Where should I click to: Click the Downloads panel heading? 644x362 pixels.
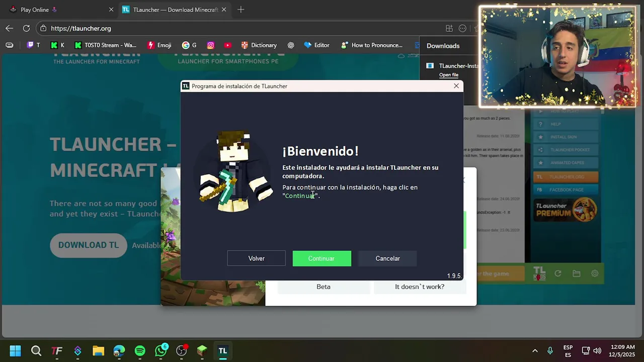click(443, 46)
